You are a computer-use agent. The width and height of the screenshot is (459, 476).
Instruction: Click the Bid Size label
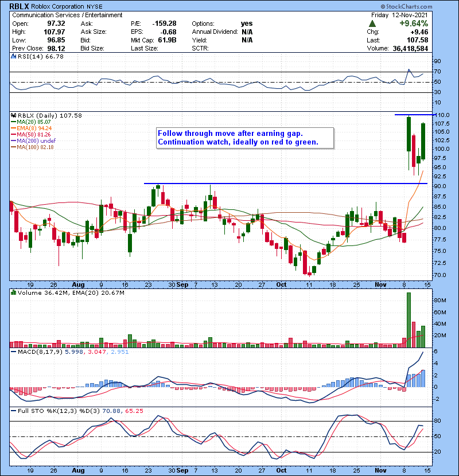click(92, 48)
